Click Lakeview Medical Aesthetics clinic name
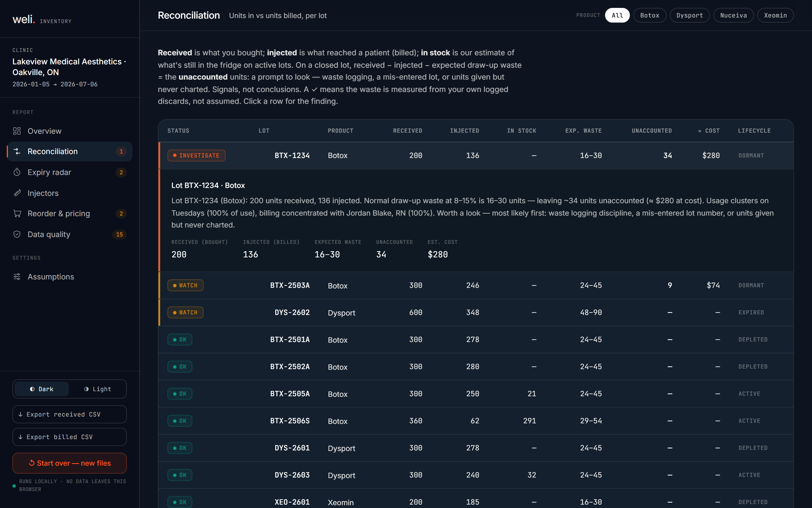The image size is (812, 508). point(69,67)
